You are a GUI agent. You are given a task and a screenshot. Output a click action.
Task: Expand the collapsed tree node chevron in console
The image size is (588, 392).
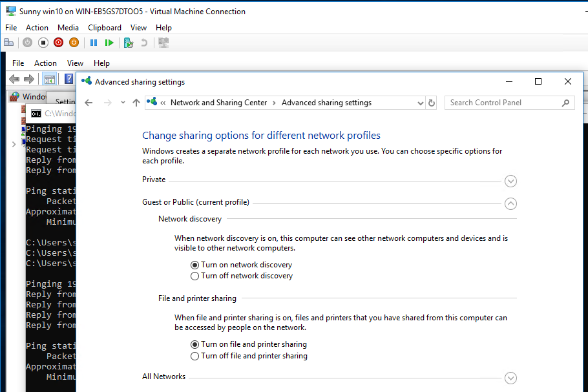tap(14, 144)
